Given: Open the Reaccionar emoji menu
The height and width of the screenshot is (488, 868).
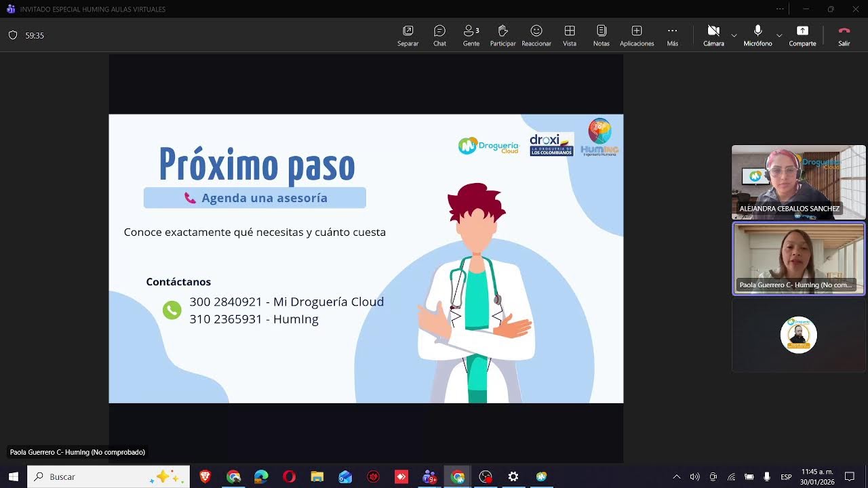Looking at the screenshot, I should tap(536, 36).
